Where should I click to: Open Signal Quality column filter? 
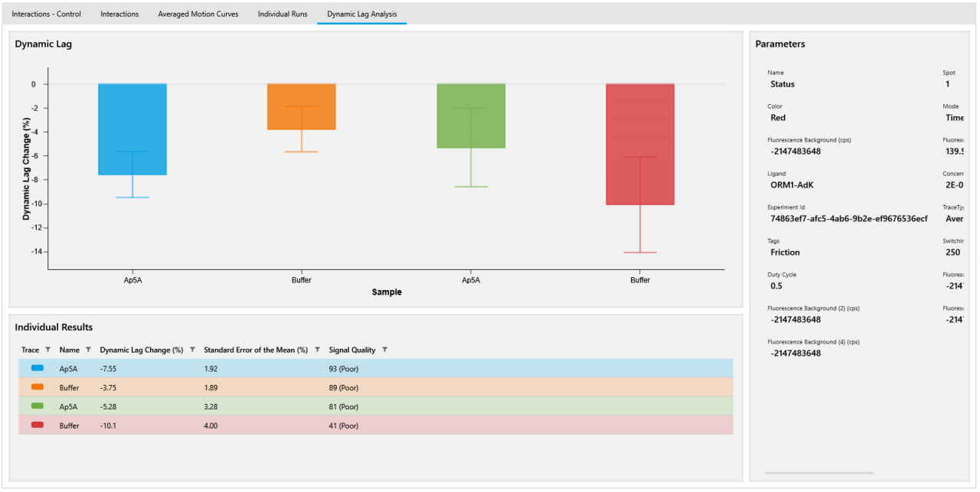click(384, 350)
